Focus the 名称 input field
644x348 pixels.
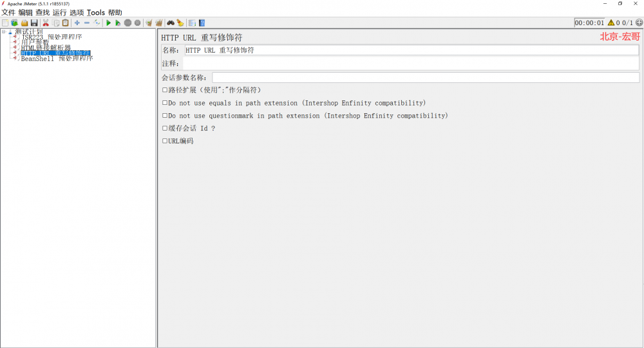[x=412, y=50]
